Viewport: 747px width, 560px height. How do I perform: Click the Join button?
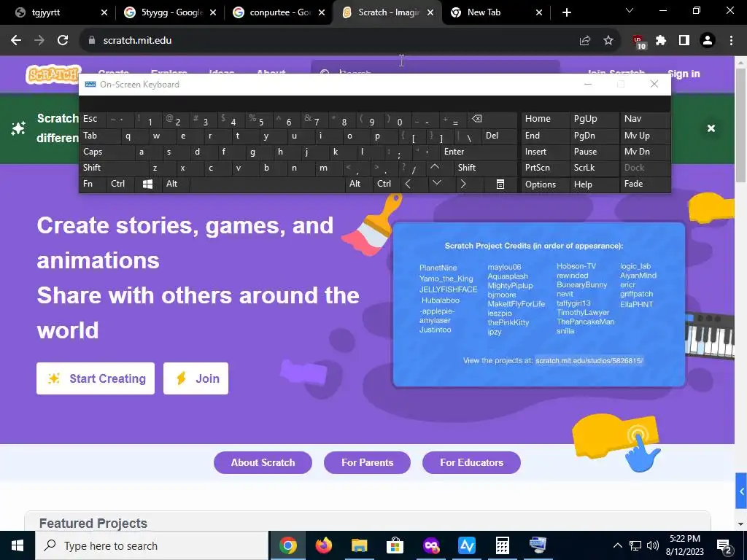196,378
